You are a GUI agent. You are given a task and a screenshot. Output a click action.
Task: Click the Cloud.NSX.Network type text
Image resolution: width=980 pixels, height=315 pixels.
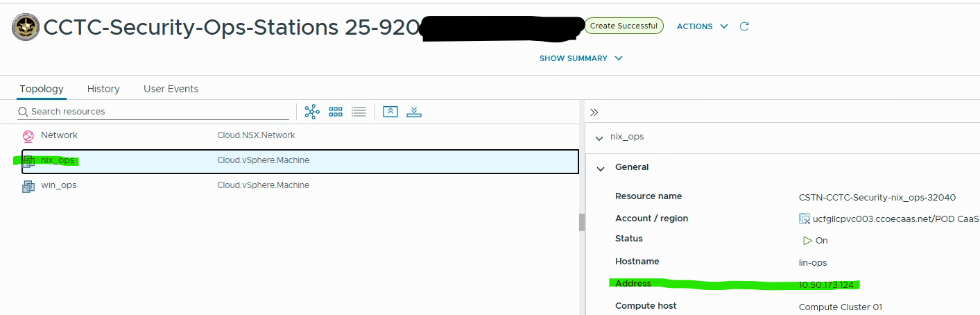click(256, 135)
